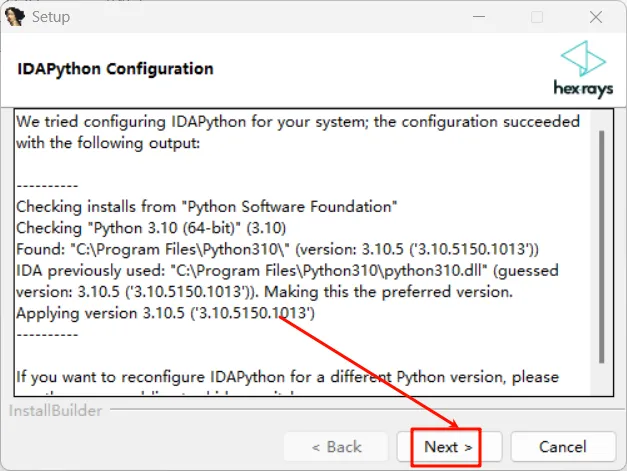Click the Setup icon in title bar
Viewport: 627px width, 471px height.
[15, 16]
